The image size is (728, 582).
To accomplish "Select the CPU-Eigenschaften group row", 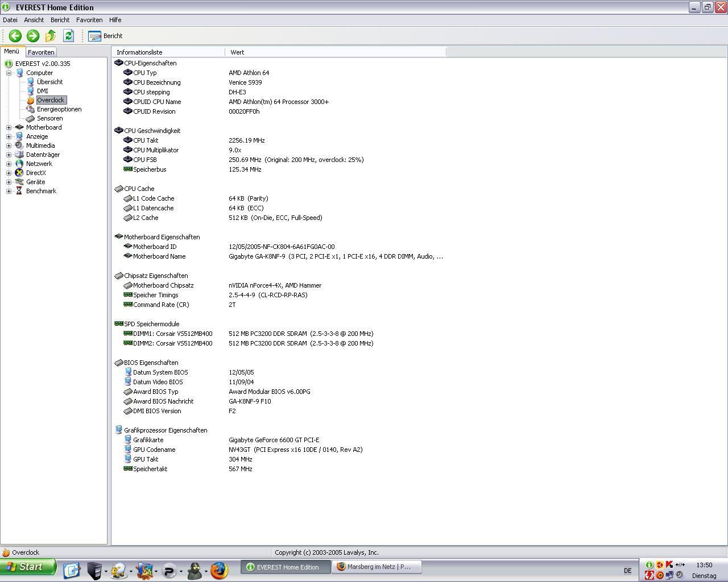I will tap(145, 63).
